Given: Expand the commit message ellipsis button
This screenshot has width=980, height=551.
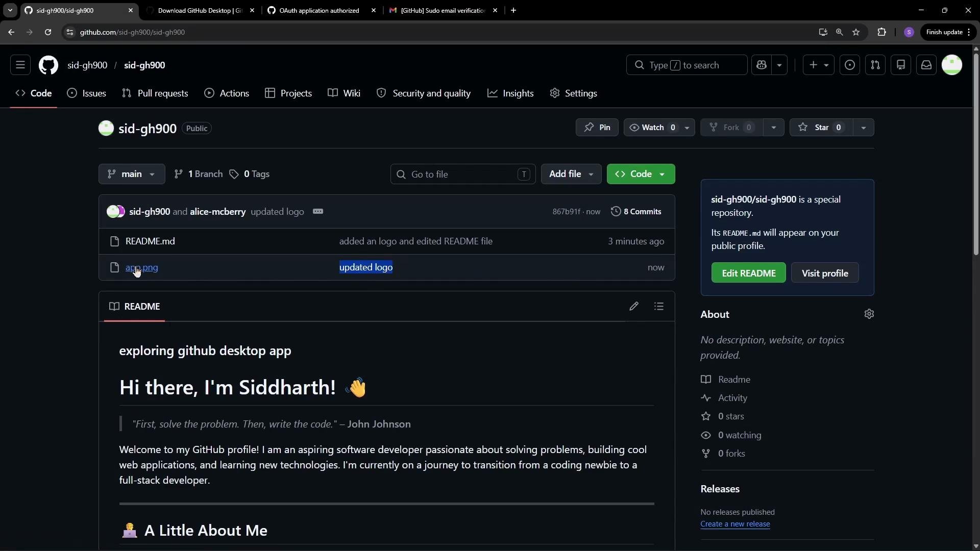Looking at the screenshot, I should [x=318, y=211].
